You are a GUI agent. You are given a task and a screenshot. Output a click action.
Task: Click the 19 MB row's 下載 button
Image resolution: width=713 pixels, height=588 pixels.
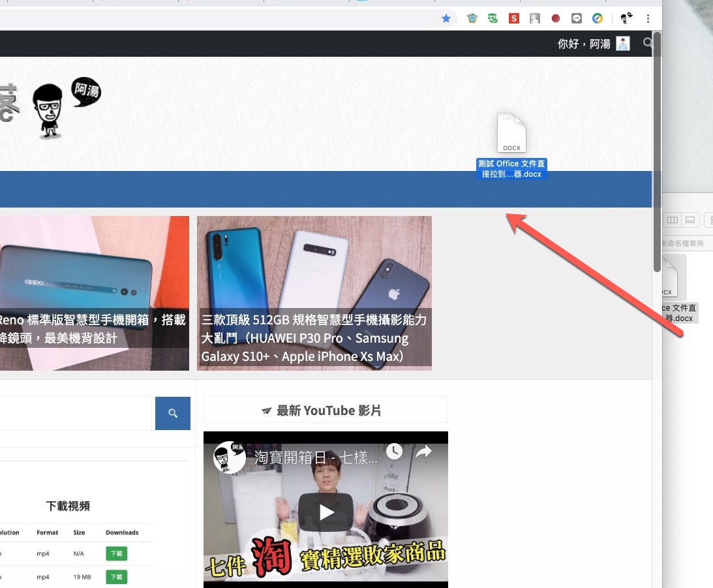tap(116, 577)
